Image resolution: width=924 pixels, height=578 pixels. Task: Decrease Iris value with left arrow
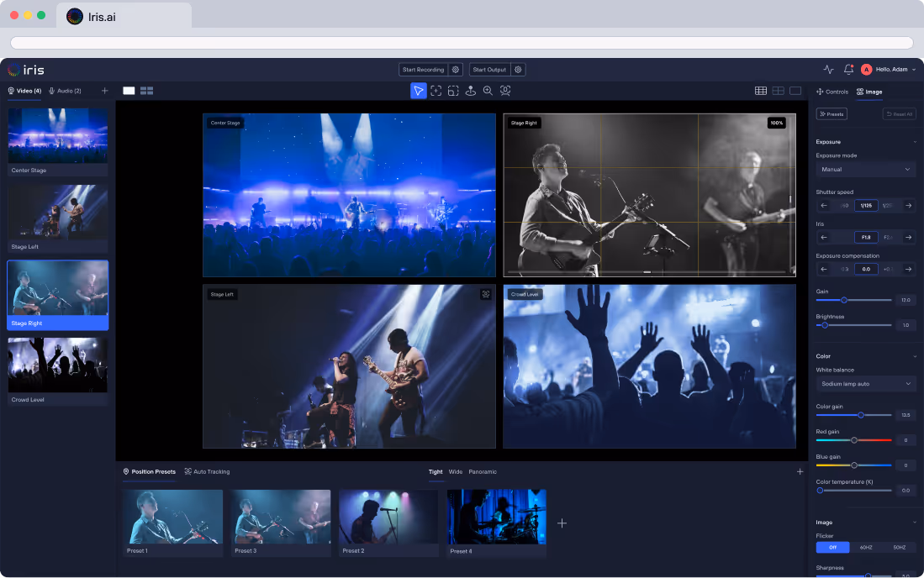tap(824, 237)
